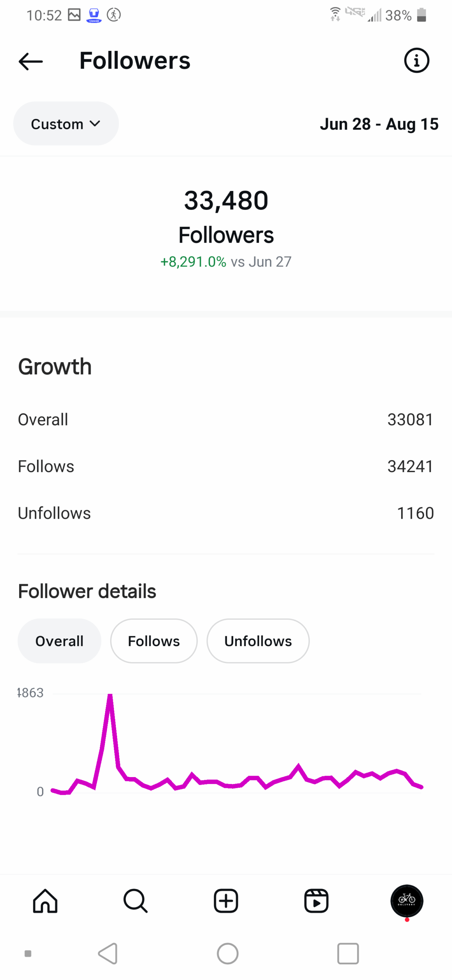
Task: Open the info icon for Followers
Action: tap(416, 60)
